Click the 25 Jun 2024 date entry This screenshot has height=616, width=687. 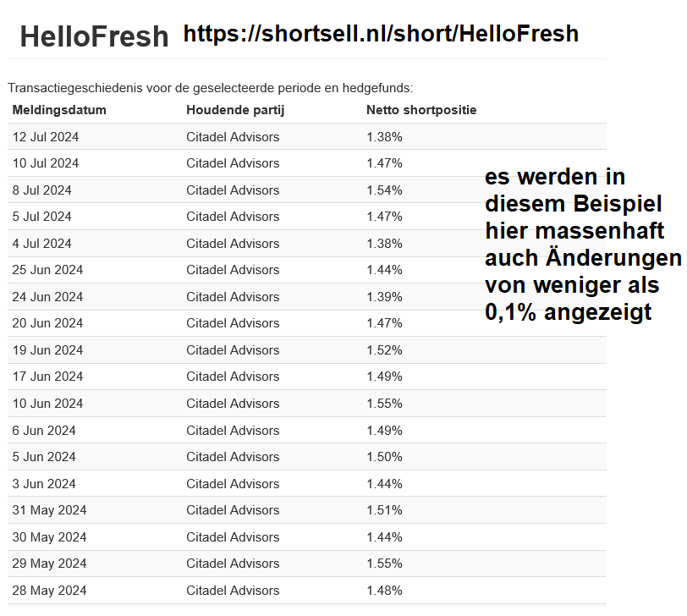[x=47, y=270]
